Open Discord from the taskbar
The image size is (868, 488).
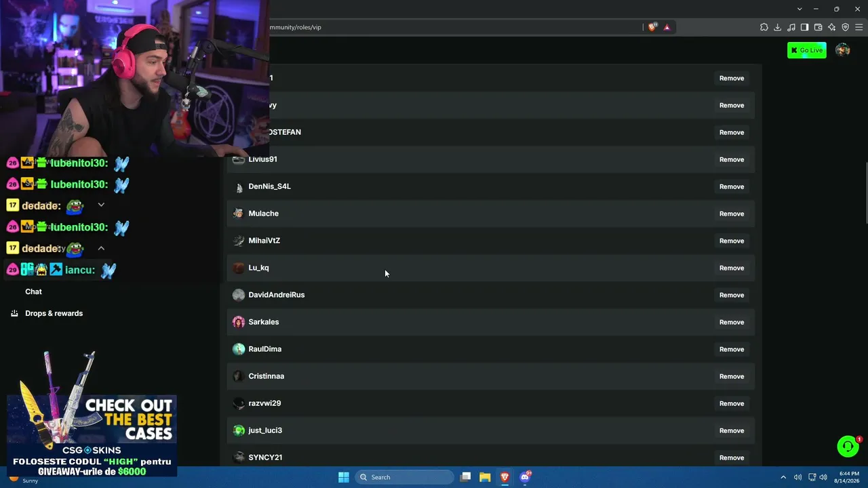[525, 477]
